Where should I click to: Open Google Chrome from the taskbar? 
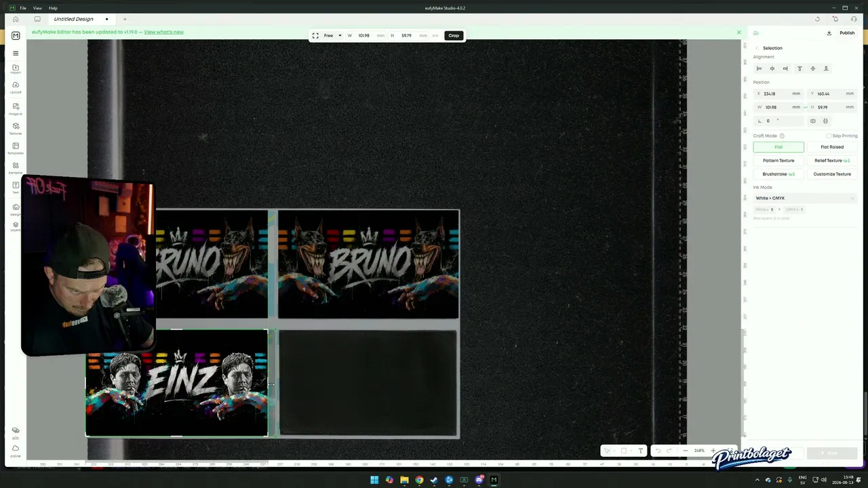click(x=419, y=480)
